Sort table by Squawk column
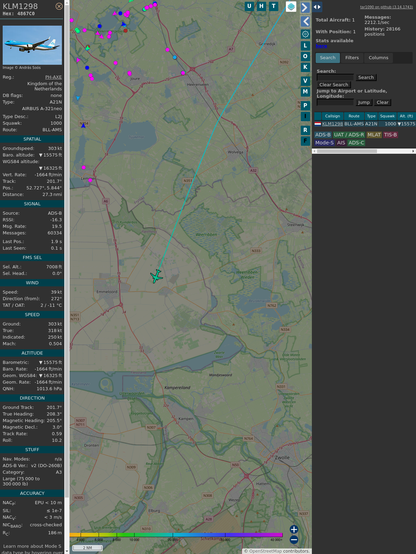Screen dimensions: 416x554 coord(387,116)
